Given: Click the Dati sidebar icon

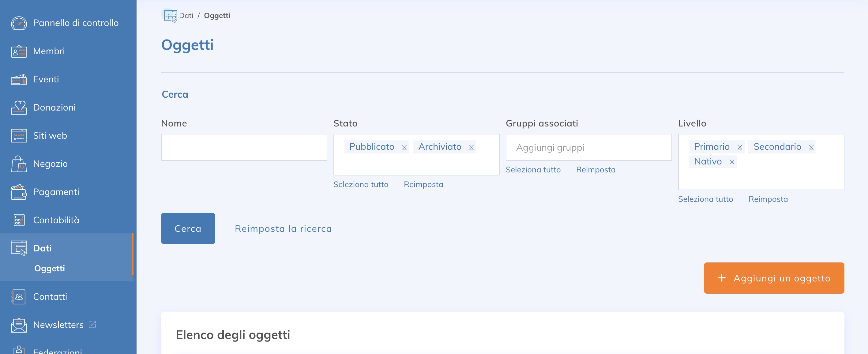Looking at the screenshot, I should pos(19,248).
